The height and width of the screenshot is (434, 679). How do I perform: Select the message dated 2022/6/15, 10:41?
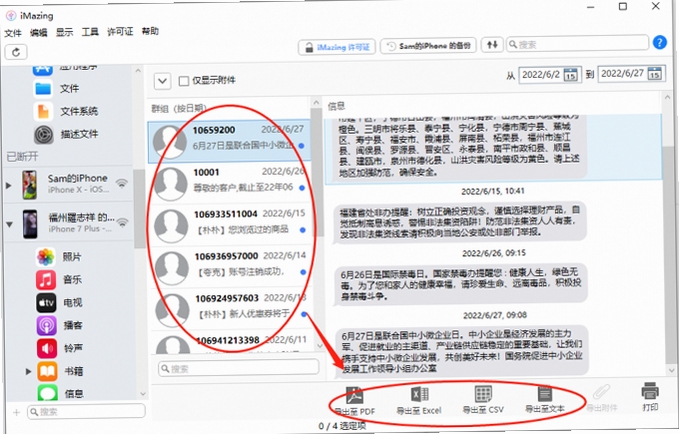pos(459,222)
